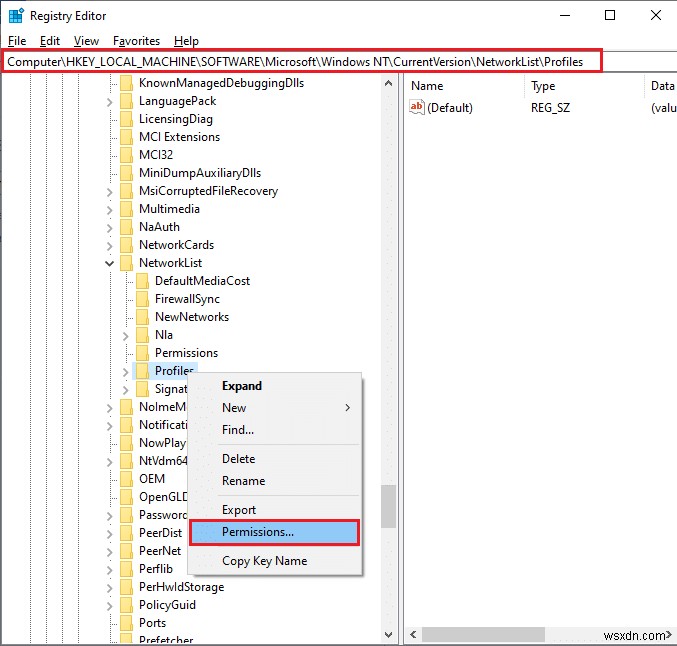Image resolution: width=677 pixels, height=646 pixels.
Task: Choose Rename in the context menu
Action: tap(275, 481)
